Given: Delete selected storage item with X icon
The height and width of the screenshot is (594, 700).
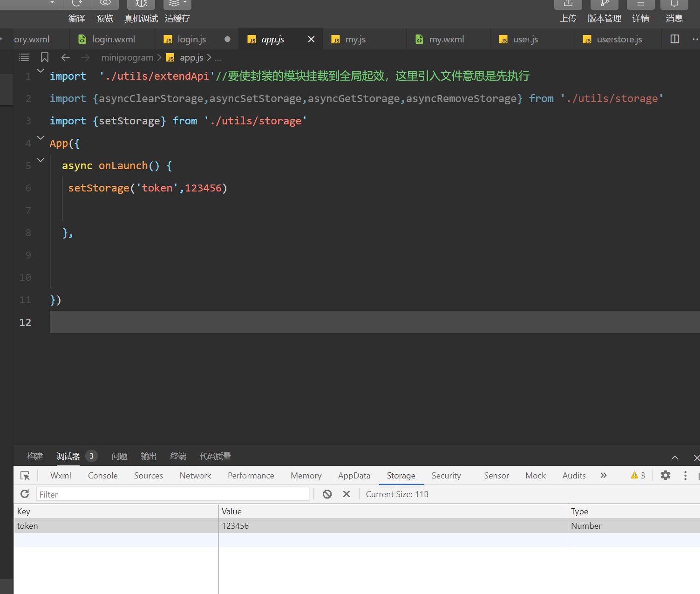Looking at the screenshot, I should pos(347,494).
